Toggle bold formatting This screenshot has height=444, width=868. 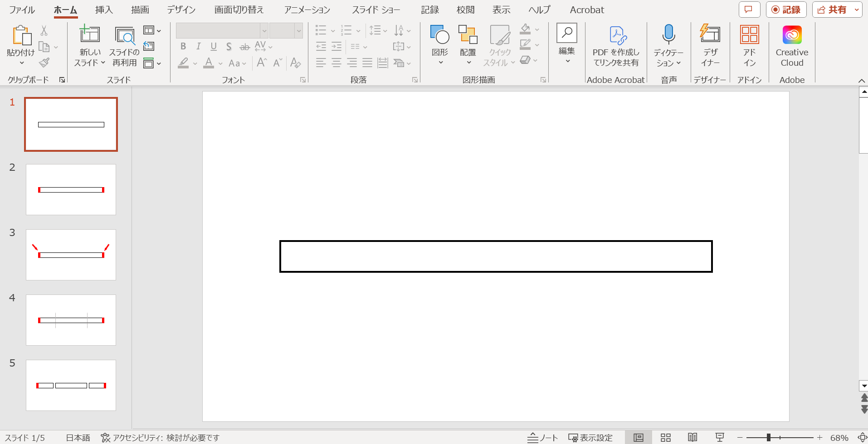(183, 46)
